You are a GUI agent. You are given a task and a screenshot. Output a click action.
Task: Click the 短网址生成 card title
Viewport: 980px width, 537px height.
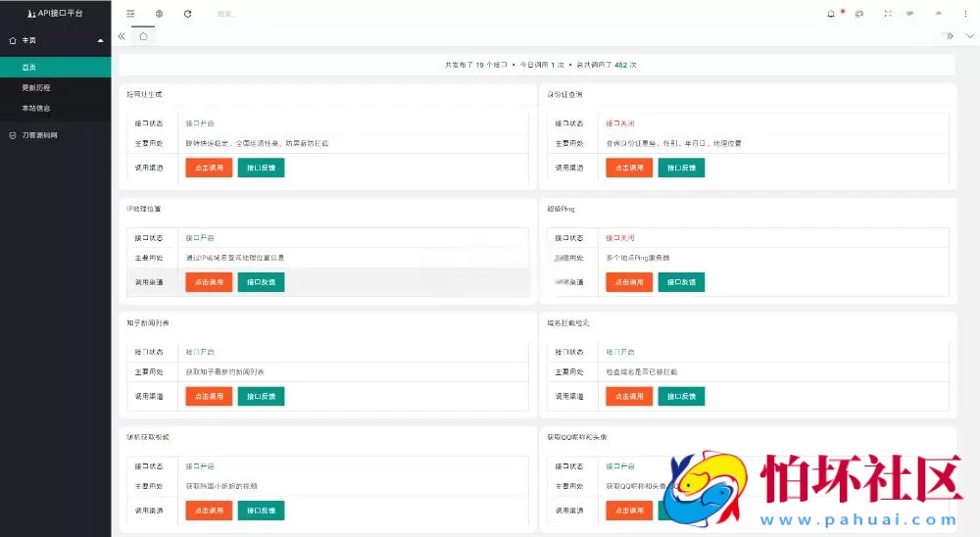coord(144,94)
